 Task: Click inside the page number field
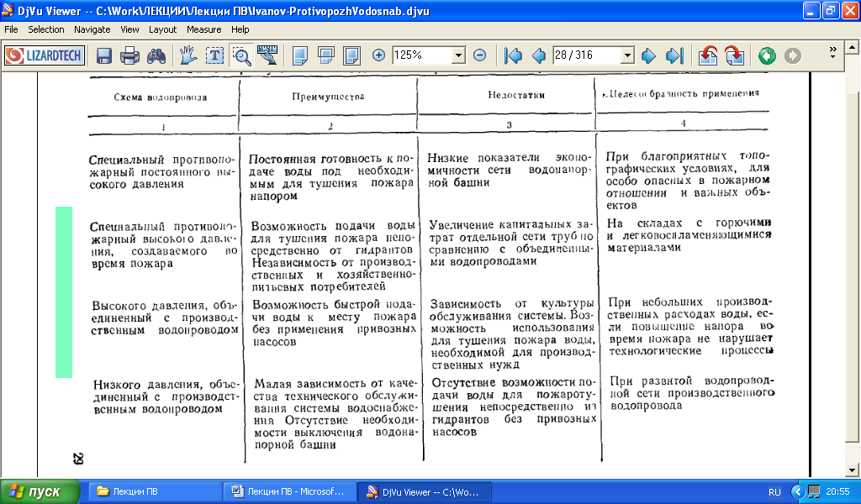click(x=586, y=55)
